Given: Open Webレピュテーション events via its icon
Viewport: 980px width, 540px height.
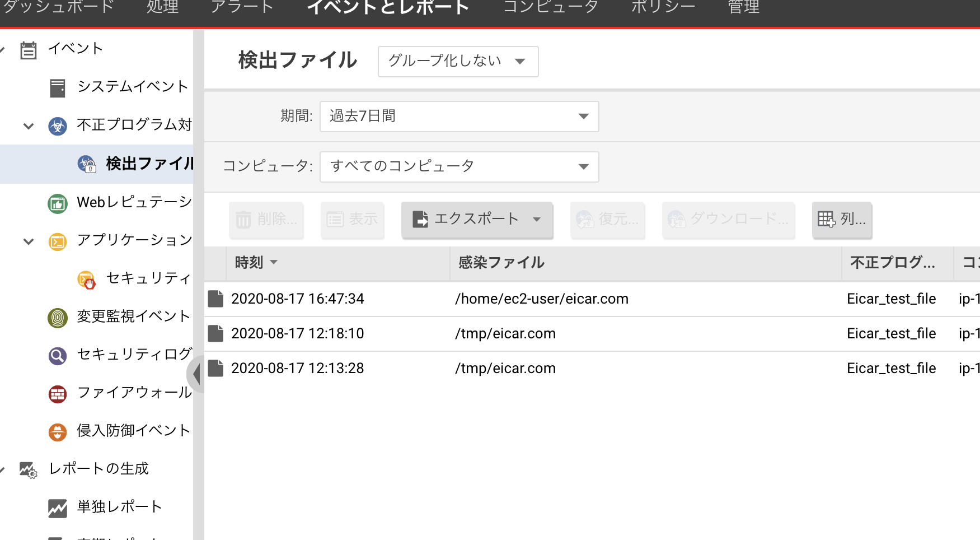Looking at the screenshot, I should point(58,203).
